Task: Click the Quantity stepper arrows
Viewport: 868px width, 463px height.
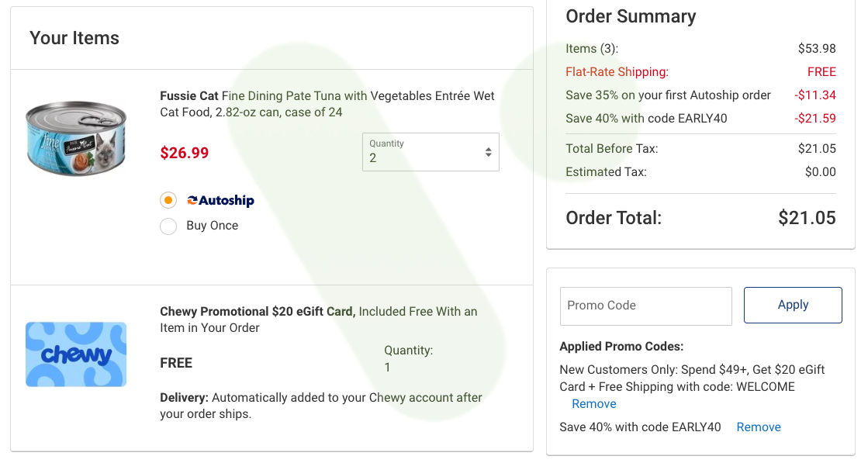Action: 488,152
